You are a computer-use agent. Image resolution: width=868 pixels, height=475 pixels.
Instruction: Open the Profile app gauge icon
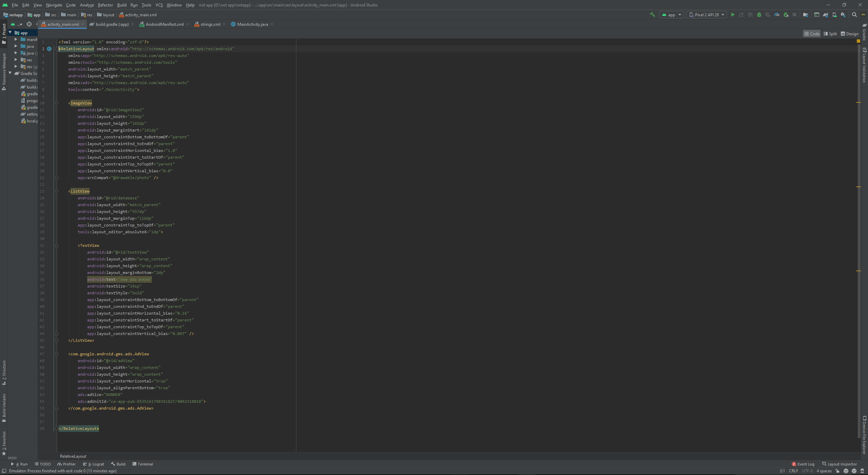pos(777,15)
